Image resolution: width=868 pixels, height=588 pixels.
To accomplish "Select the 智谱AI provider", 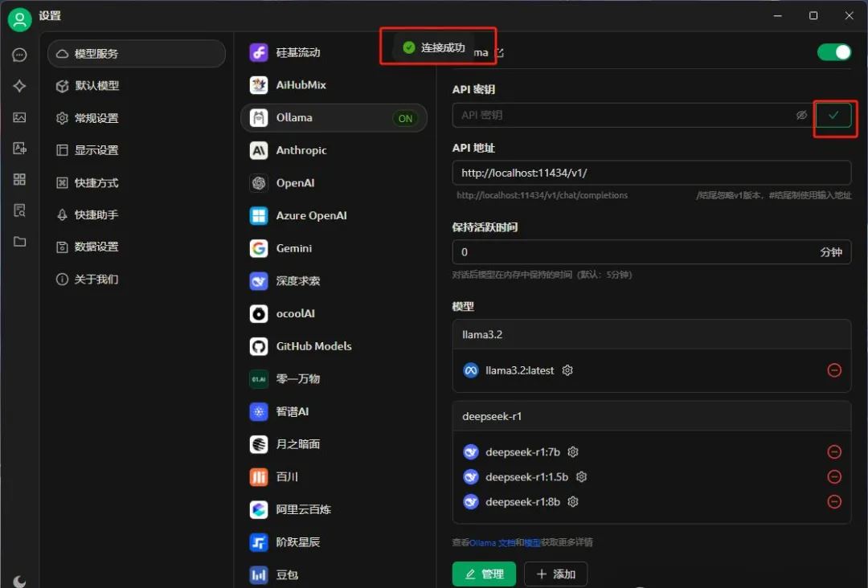I will pyautogui.click(x=334, y=411).
